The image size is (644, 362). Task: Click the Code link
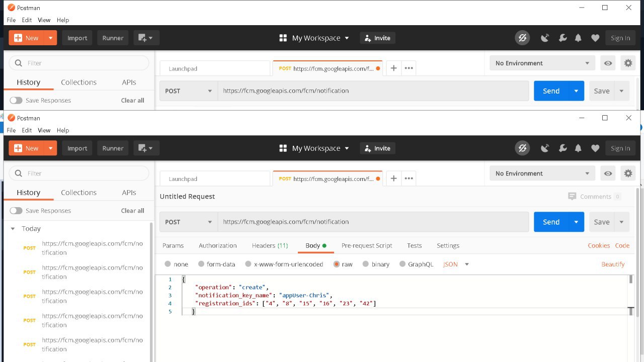(622, 245)
